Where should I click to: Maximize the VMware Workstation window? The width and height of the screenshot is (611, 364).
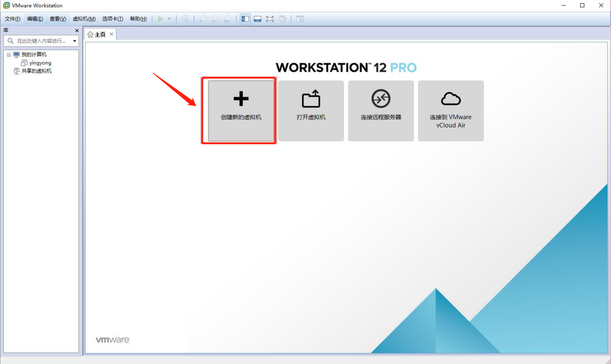pos(583,6)
